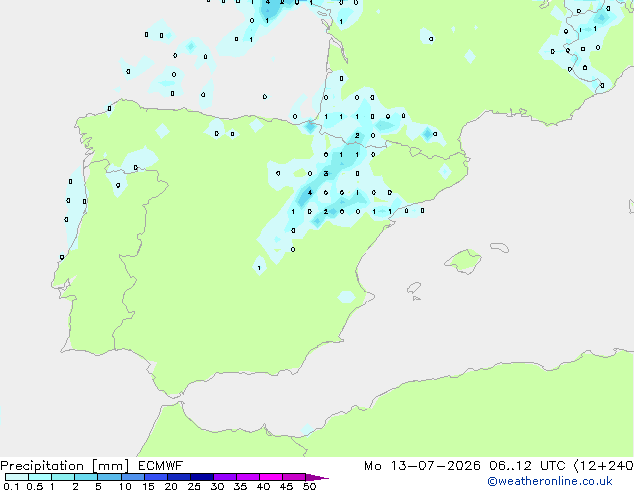Click the legend arrow tip above 50 mm

[317, 477]
